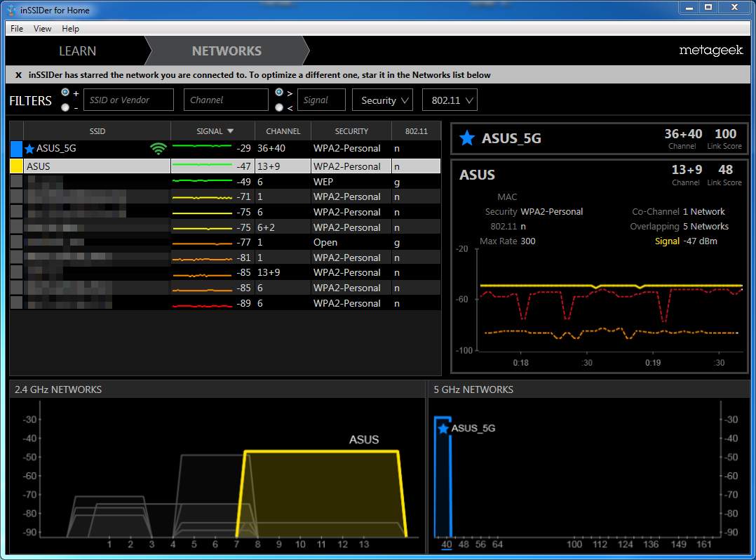Screen dimensions: 756x560
Task: Click the ASUS_5G bar in 5 GHz chart
Action: click(443, 476)
